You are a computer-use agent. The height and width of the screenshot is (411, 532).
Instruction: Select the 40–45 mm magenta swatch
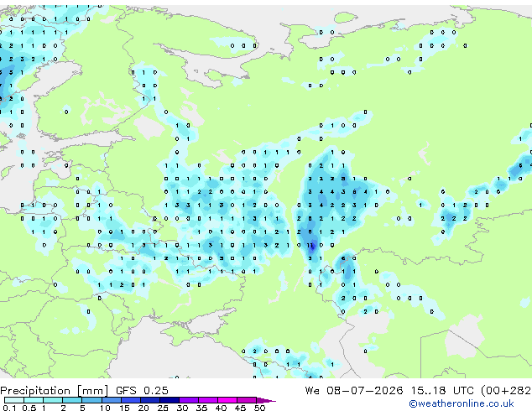227,400
